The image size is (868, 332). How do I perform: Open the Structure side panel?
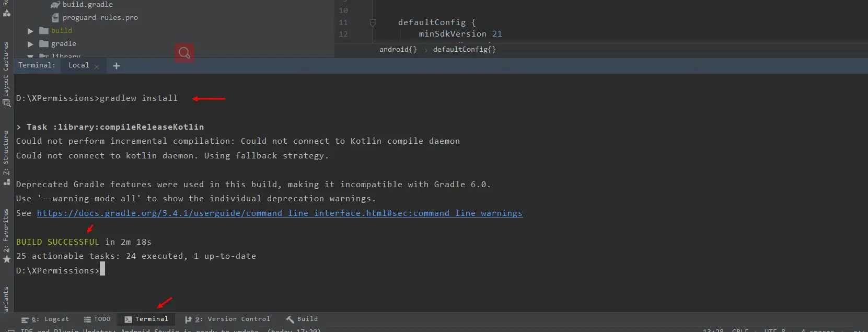pos(6,158)
